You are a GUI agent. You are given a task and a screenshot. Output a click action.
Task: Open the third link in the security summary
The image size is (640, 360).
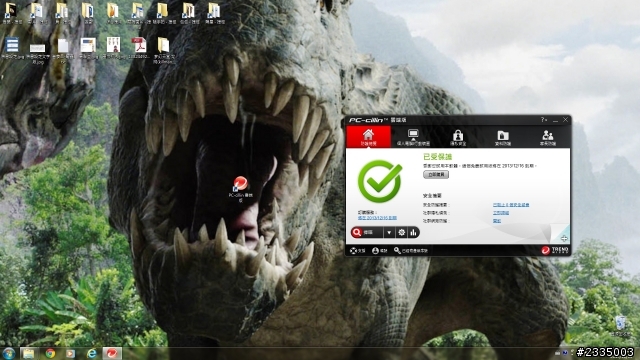click(497, 221)
